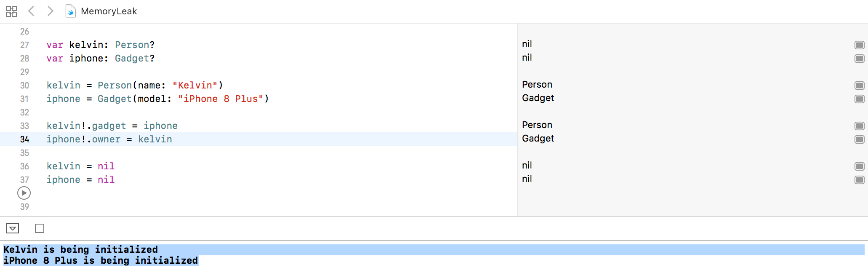
Task: Click the stop execution square button
Action: click(x=40, y=228)
